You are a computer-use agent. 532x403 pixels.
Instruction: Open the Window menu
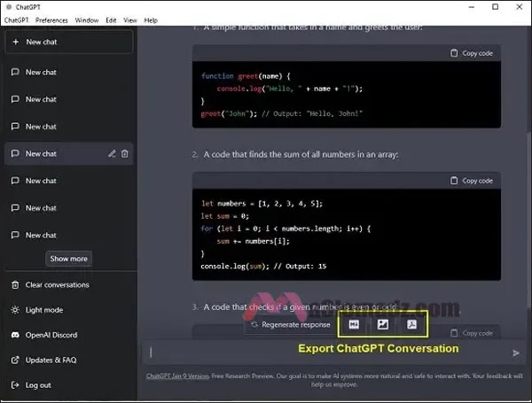[87, 20]
